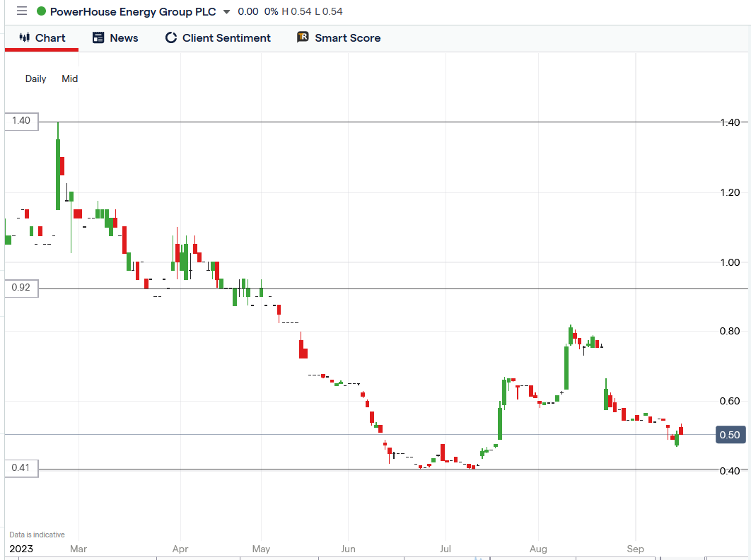Image resolution: width=751 pixels, height=560 pixels.
Task: Click the PowerHouse Energy Group PLC title
Action: click(133, 11)
